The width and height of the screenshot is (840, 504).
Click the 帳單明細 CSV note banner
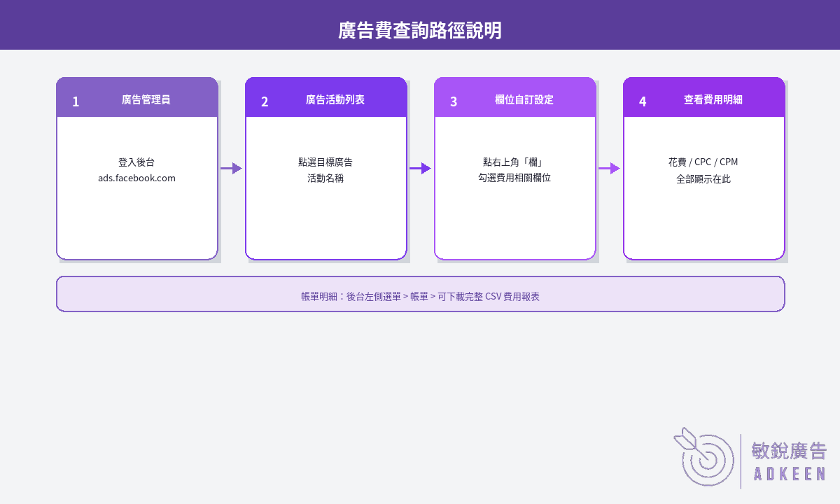pyautogui.click(x=421, y=294)
